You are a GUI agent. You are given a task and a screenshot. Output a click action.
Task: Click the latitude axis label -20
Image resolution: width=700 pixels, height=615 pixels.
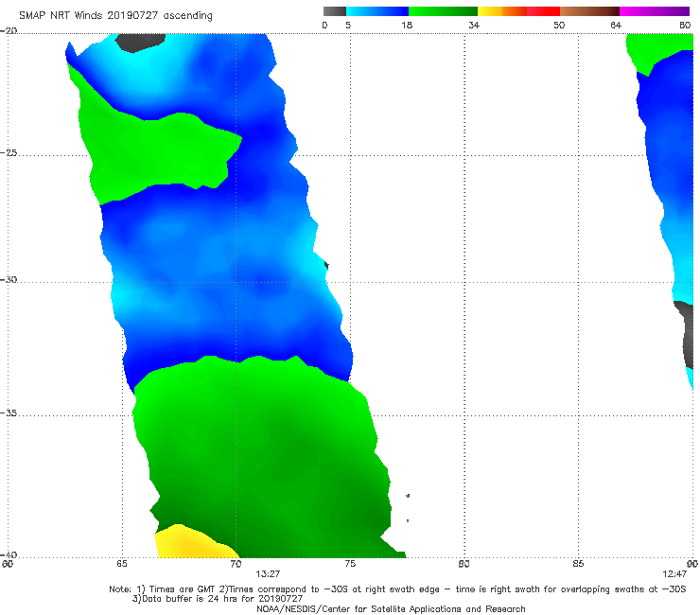coord(9,31)
